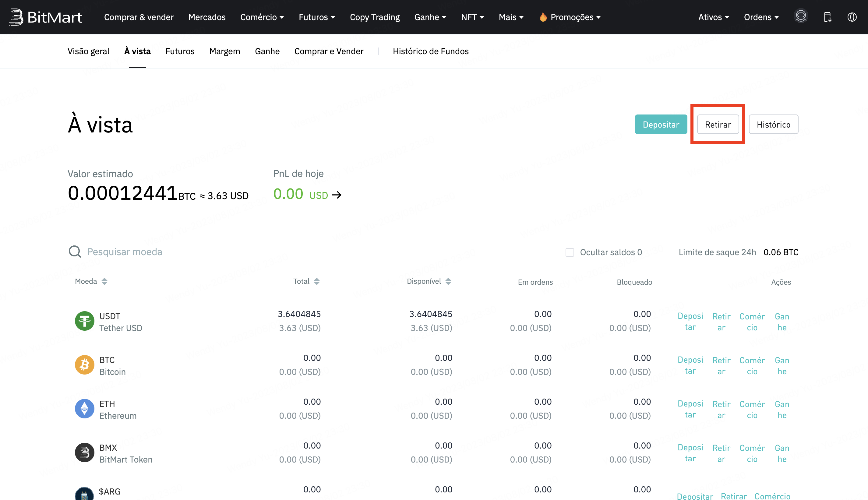The width and height of the screenshot is (868, 500).
Task: Click the Promoções flame icon
Action: click(543, 17)
